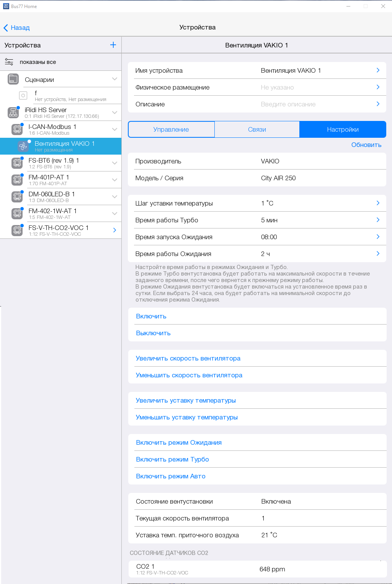392x584 pixels.
Task: Click the plus icon to add a device
Action: 113,45
